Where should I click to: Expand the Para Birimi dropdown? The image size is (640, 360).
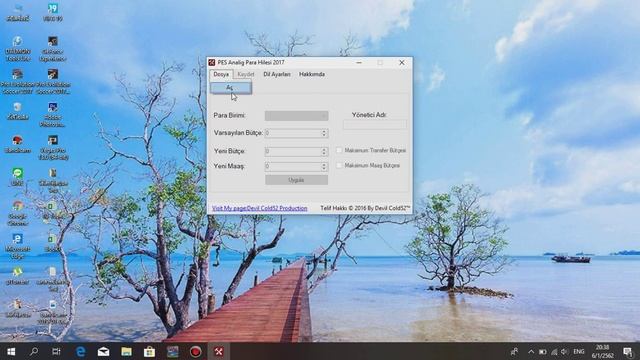click(296, 116)
